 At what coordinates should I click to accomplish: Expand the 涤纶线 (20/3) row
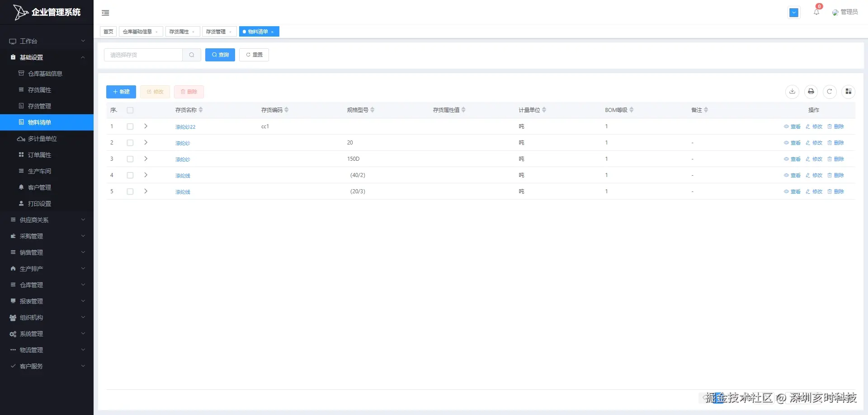pos(146,191)
